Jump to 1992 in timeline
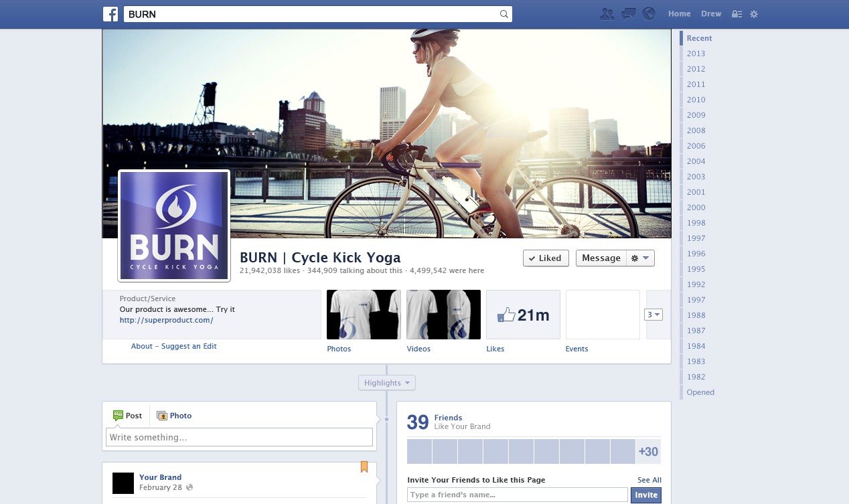The width and height of the screenshot is (849, 504). (x=696, y=284)
